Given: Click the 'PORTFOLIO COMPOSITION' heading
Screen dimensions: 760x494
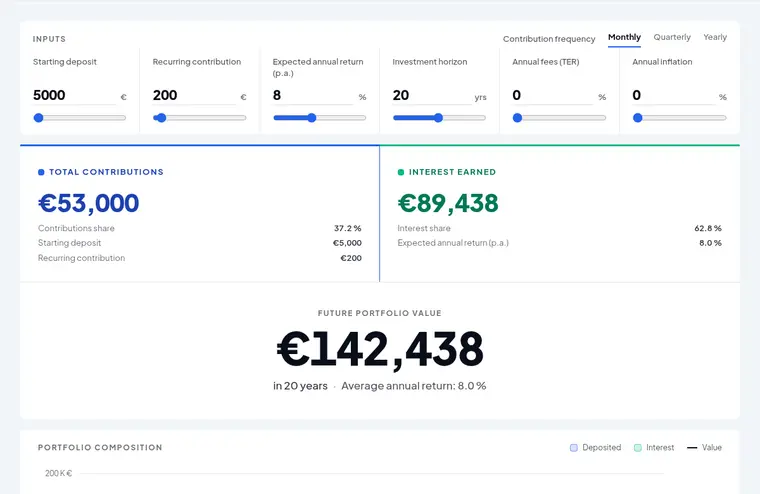Looking at the screenshot, I should pos(100,447).
